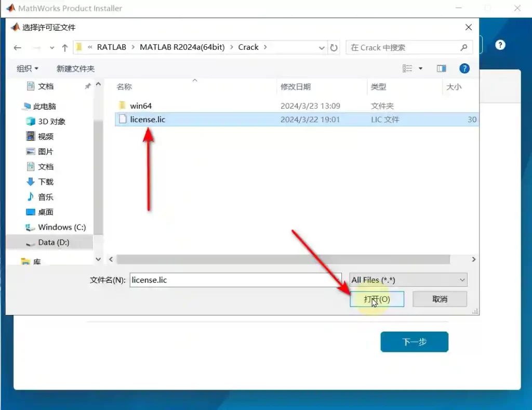Toggle the preview pane icon

[442, 69]
